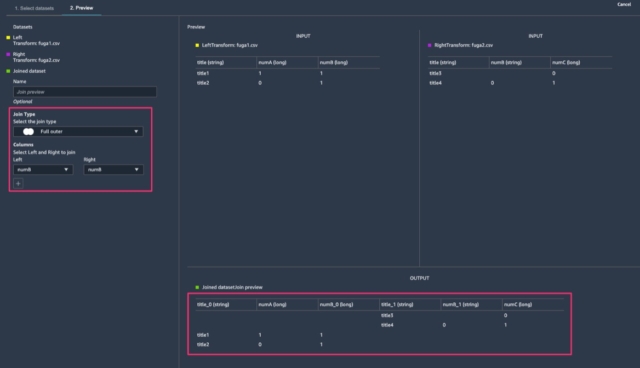
Task: Click the Join preview name field
Action: pyautogui.click(x=84, y=92)
